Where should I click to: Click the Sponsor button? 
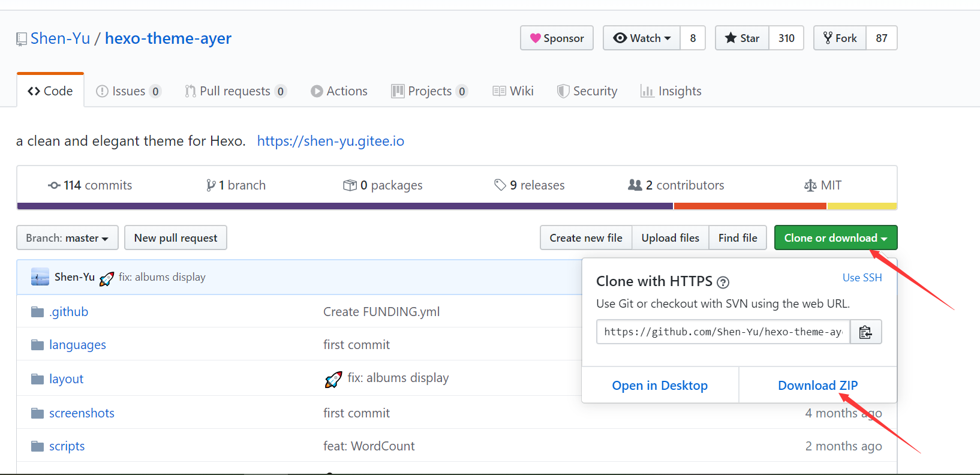pyautogui.click(x=557, y=38)
